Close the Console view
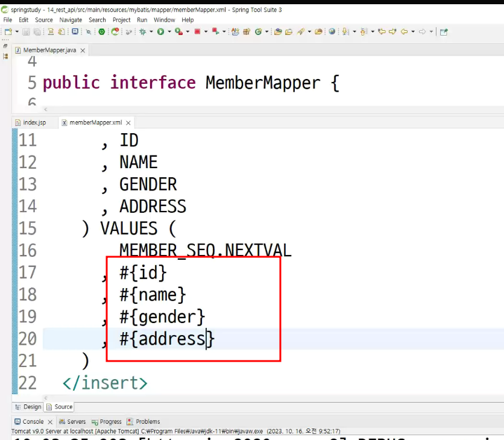 (x=50, y=422)
